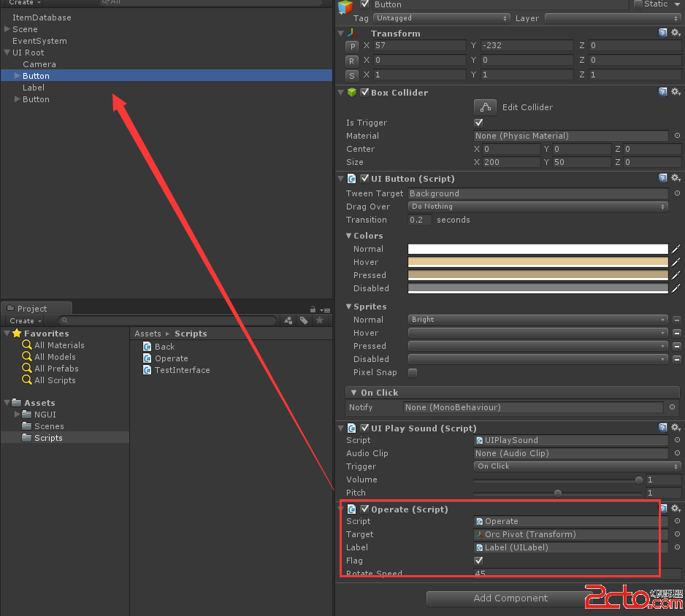This screenshot has height=616, width=685.
Task: Open Trigger dropdown showing On Click
Action: (577, 466)
